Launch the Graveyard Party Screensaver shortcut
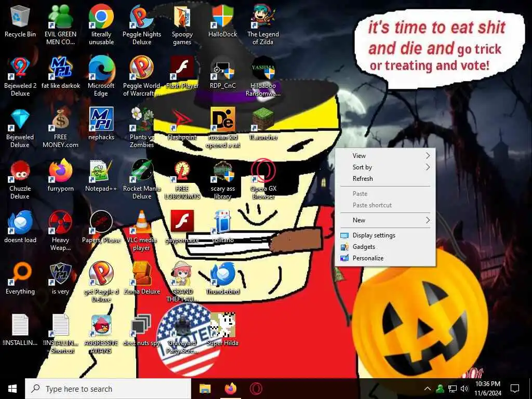The image size is (532, 399). 182,334
